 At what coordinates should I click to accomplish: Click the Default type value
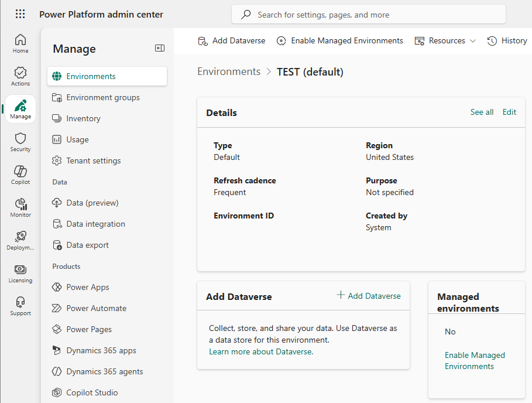click(x=226, y=157)
